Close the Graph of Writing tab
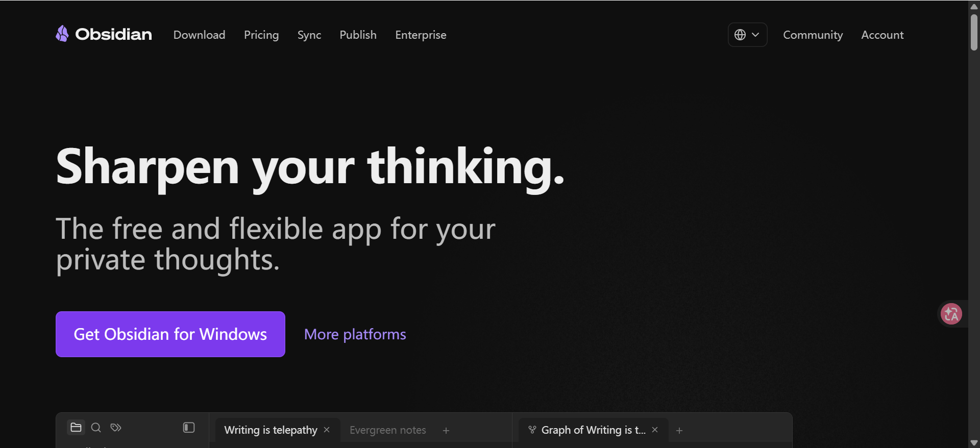The image size is (980, 448). [x=655, y=430]
